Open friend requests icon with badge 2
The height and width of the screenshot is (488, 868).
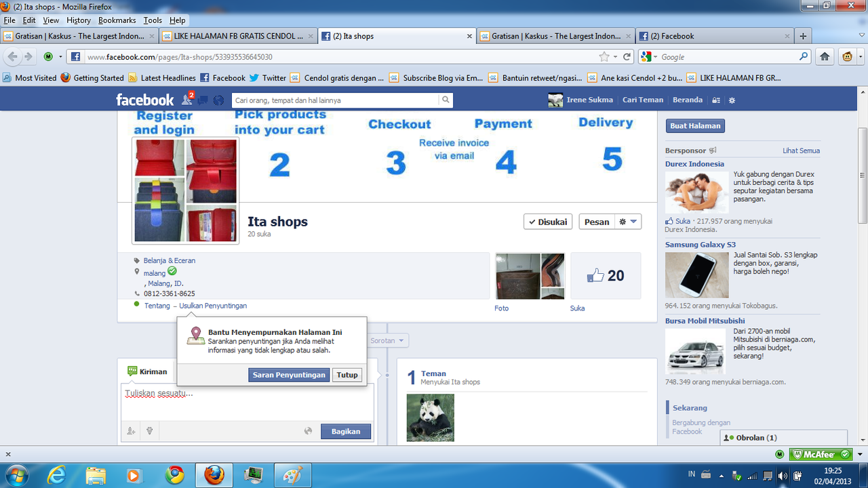point(188,100)
